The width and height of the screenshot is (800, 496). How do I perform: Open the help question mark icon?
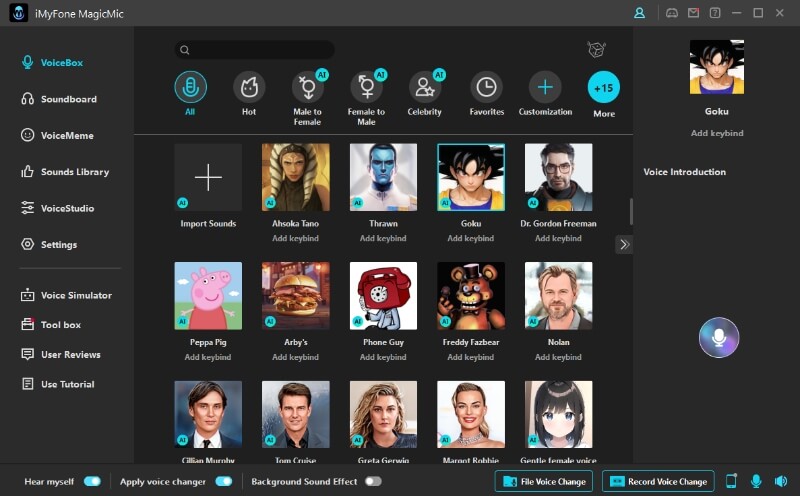715,13
